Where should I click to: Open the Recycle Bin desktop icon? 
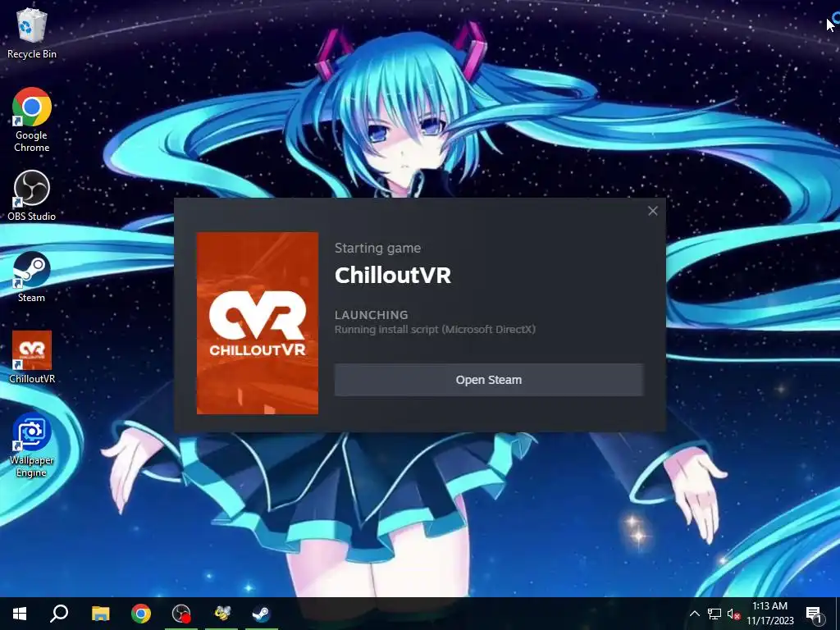pos(32,33)
